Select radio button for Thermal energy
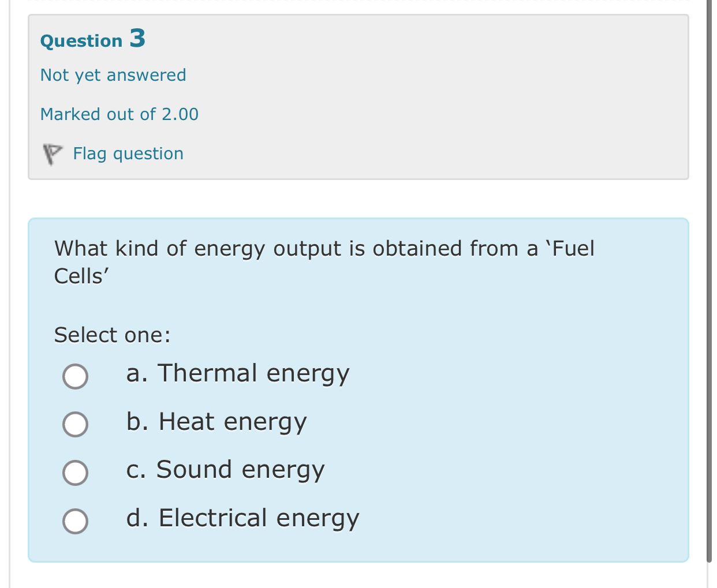The height and width of the screenshot is (588, 717). pos(75,376)
